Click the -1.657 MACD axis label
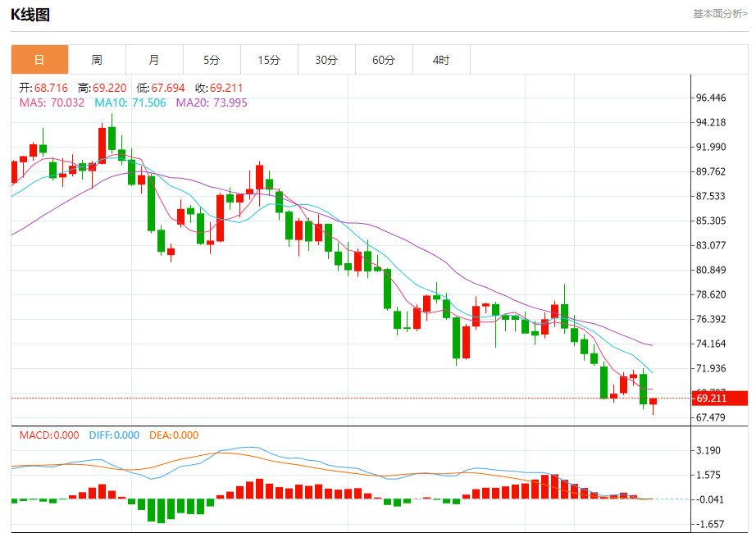 coord(709,524)
